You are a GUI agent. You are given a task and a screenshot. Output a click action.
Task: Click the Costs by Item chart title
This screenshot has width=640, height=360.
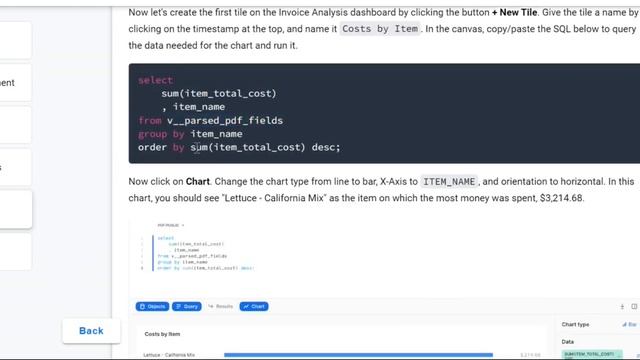(x=162, y=334)
